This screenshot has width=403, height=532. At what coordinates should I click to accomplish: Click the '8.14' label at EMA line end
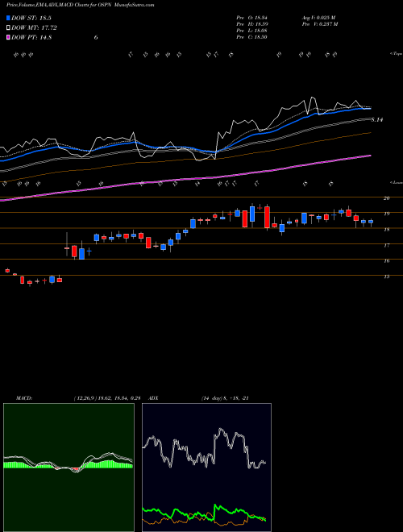tap(377, 119)
